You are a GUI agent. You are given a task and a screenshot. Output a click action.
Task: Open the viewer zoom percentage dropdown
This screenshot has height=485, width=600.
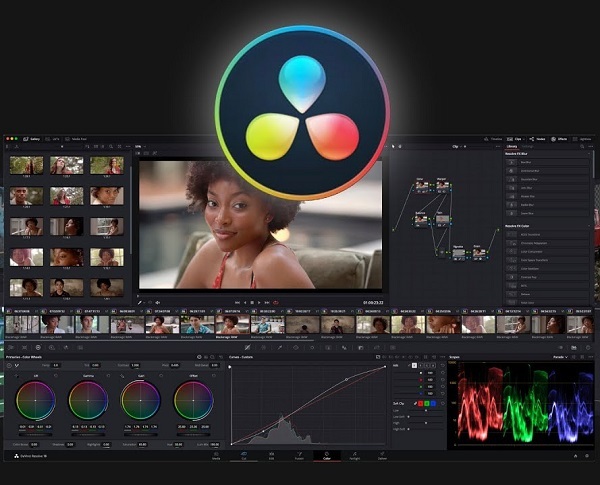(140, 146)
